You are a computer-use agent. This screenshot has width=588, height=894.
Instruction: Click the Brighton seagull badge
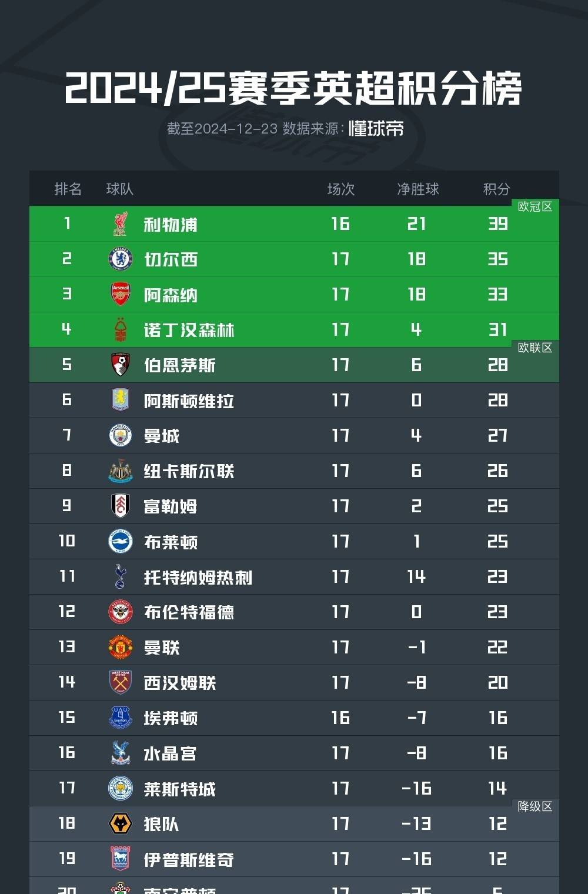point(121,542)
